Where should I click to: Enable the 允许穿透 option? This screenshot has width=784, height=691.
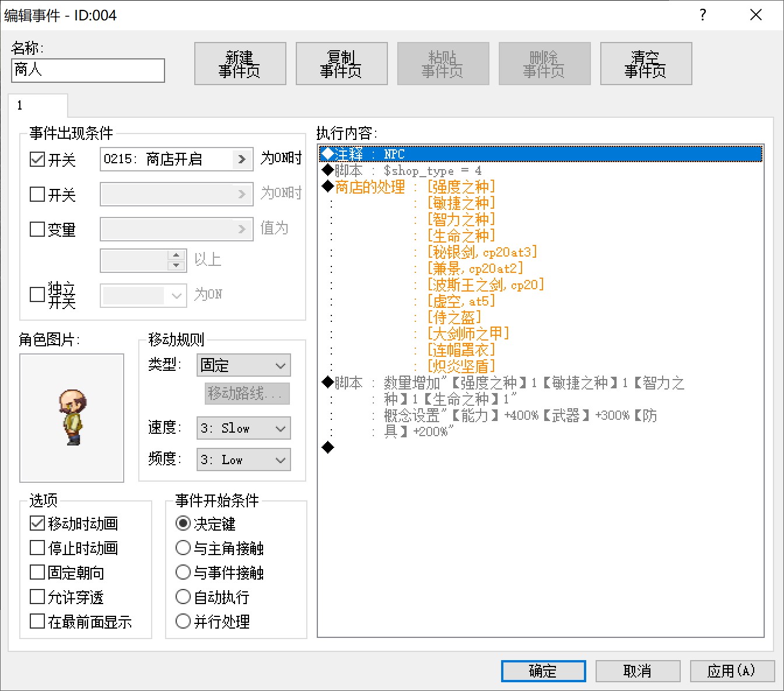[37, 597]
